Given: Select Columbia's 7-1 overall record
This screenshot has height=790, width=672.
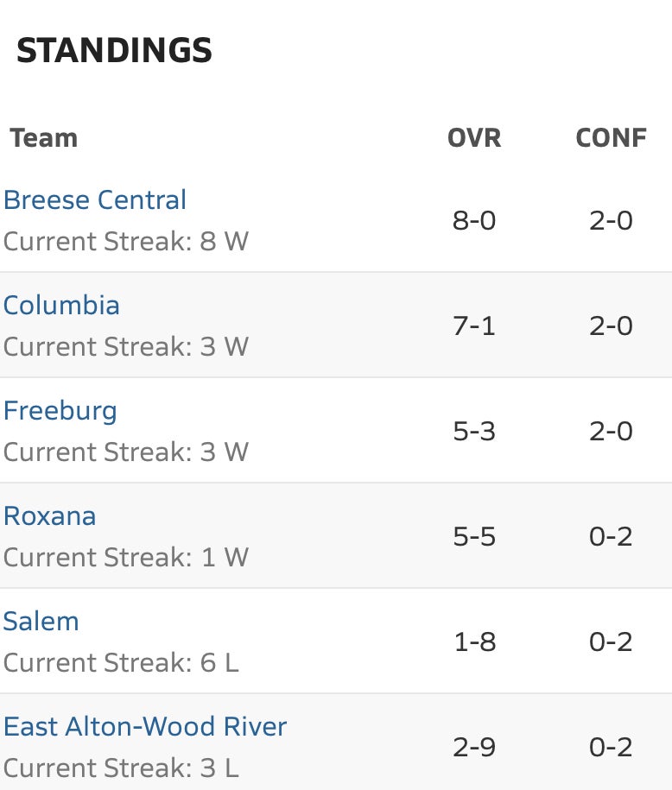Looking at the screenshot, I should click(474, 325).
